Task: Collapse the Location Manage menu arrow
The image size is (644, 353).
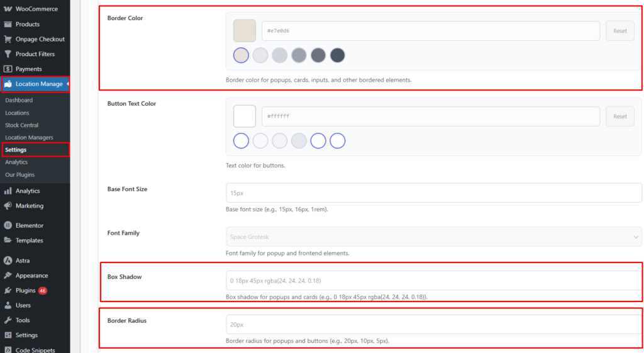Action: point(67,84)
